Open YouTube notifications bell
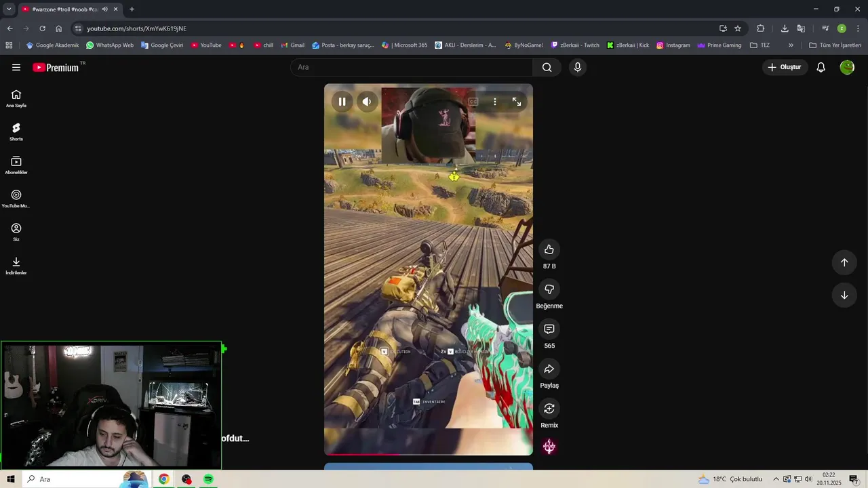The width and height of the screenshot is (868, 488). pos(821,67)
